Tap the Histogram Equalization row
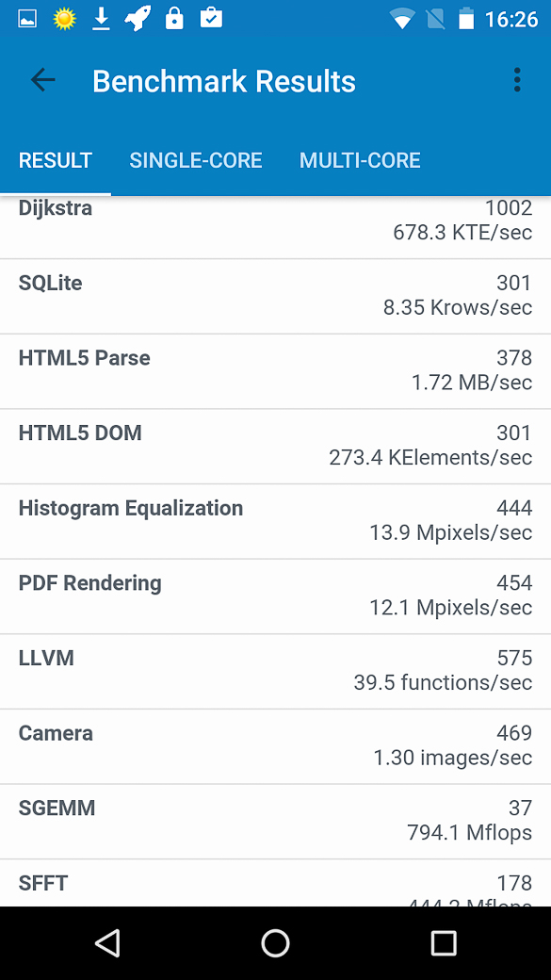This screenshot has width=551, height=980. 275,521
